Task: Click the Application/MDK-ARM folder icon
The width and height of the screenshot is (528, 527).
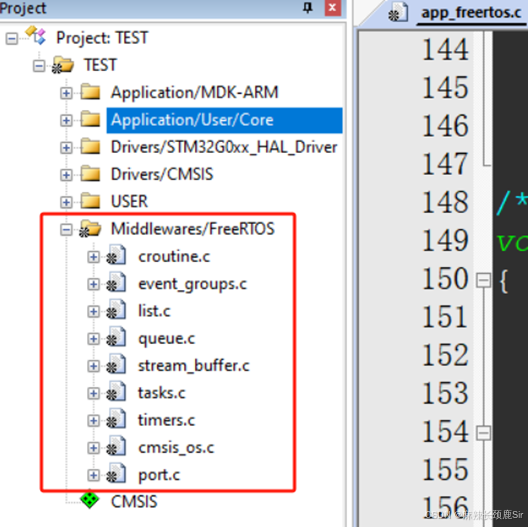Action: pos(90,92)
